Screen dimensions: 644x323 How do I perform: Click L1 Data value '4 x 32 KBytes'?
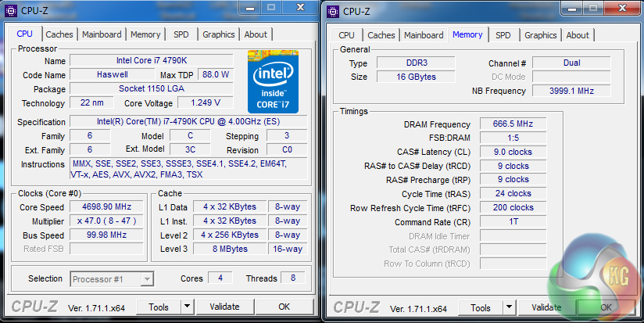tap(230, 206)
